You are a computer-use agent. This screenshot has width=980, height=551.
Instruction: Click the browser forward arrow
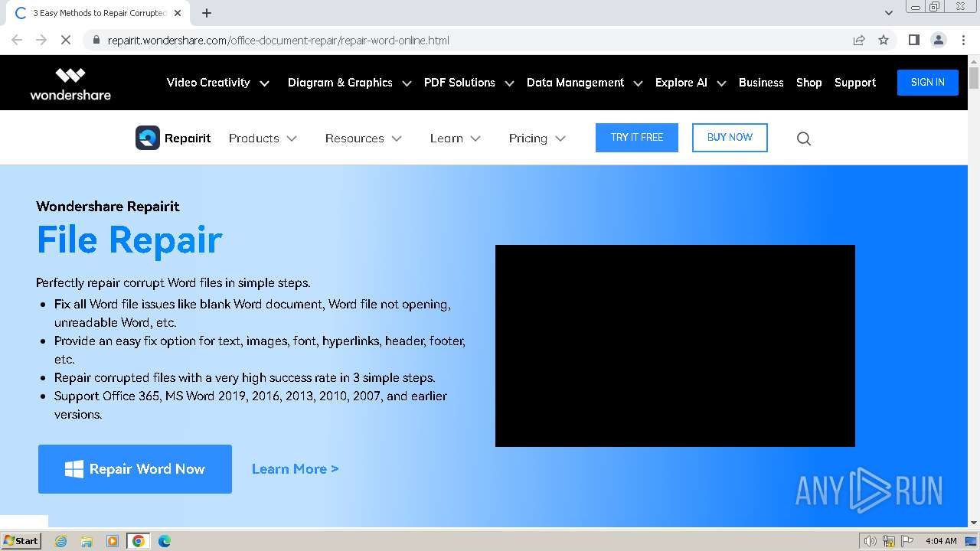pos(41,40)
